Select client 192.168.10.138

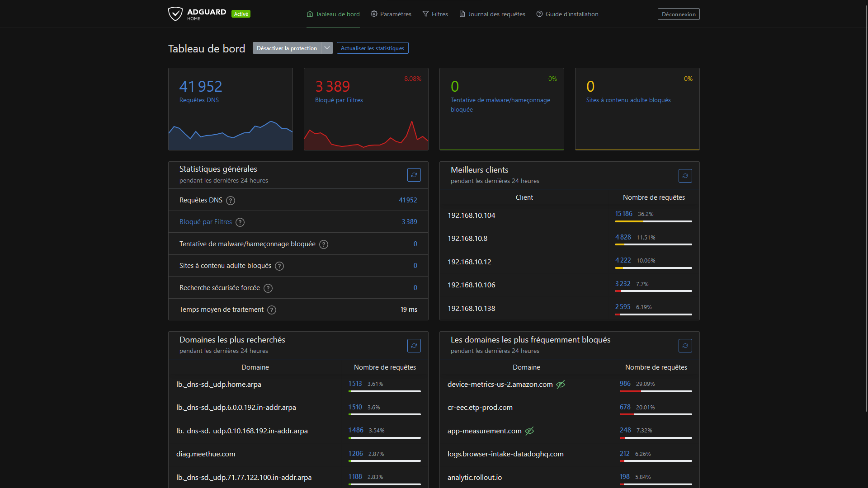[x=472, y=309]
